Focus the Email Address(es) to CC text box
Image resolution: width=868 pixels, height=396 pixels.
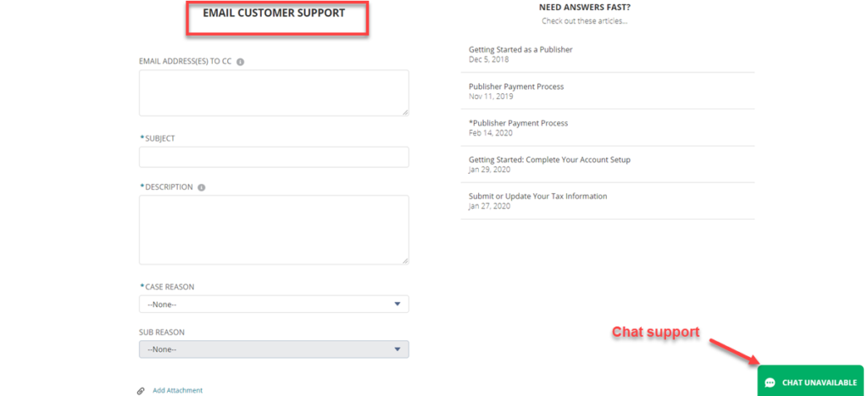274,92
